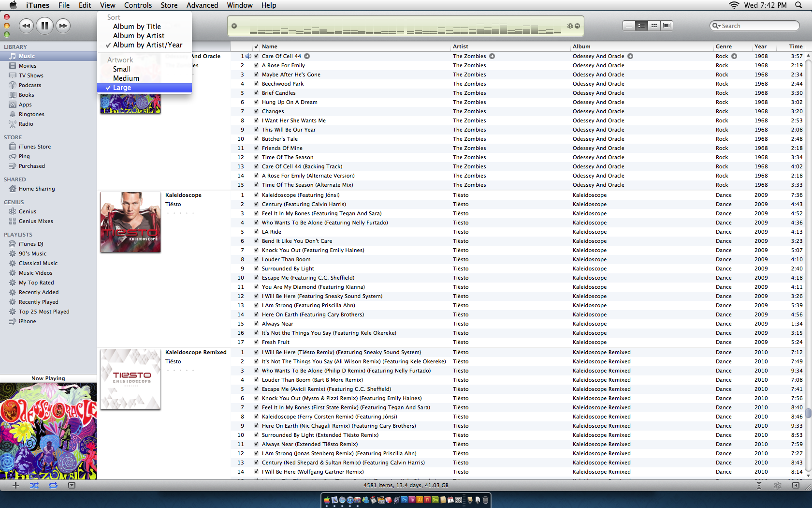Open the iTunes DJ playlist
Screen dimensions: 812x508
[x=31, y=244]
